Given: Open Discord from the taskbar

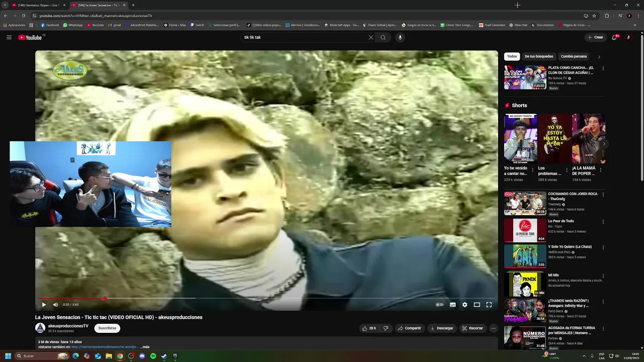Looking at the screenshot, I should (x=142, y=356).
